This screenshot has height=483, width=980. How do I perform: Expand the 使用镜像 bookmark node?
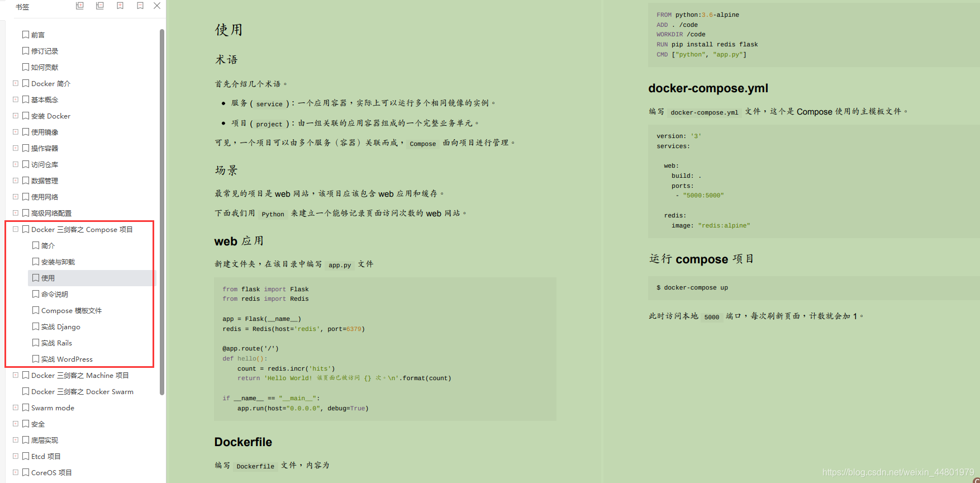point(16,132)
